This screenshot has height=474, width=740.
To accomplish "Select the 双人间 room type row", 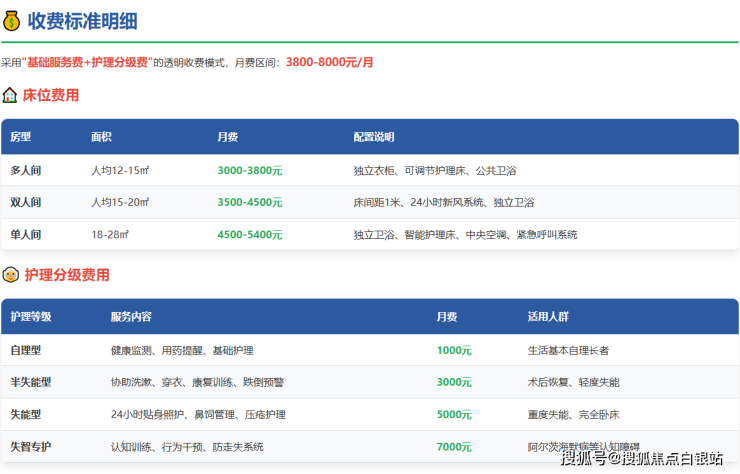I will point(26,202).
